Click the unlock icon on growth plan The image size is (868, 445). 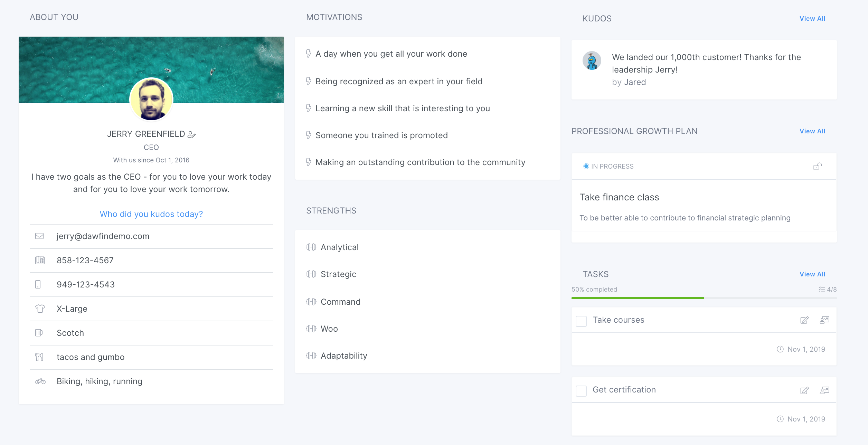click(x=817, y=166)
